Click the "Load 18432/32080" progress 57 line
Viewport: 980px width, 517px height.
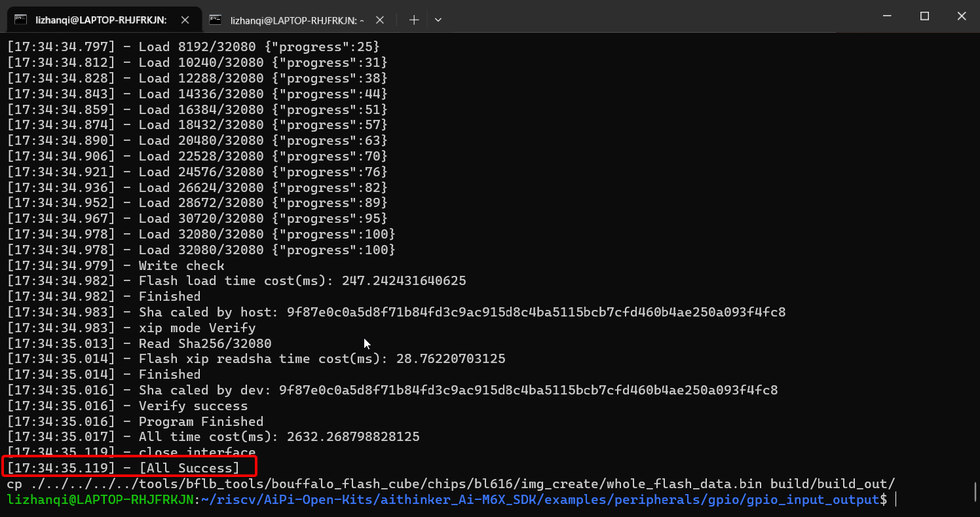pos(197,124)
